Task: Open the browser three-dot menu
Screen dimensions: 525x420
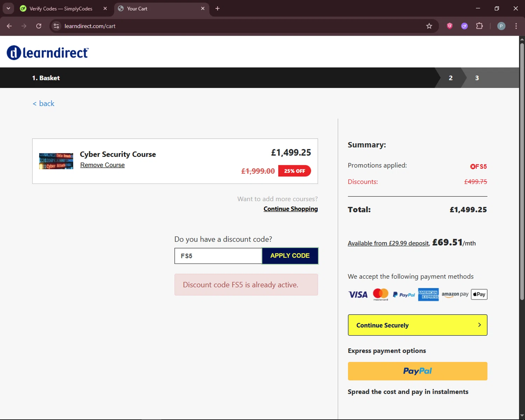Action: (x=516, y=26)
